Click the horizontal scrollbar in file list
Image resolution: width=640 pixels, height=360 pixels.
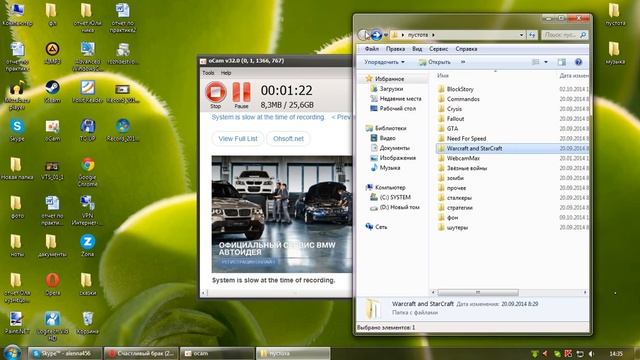coord(478,292)
